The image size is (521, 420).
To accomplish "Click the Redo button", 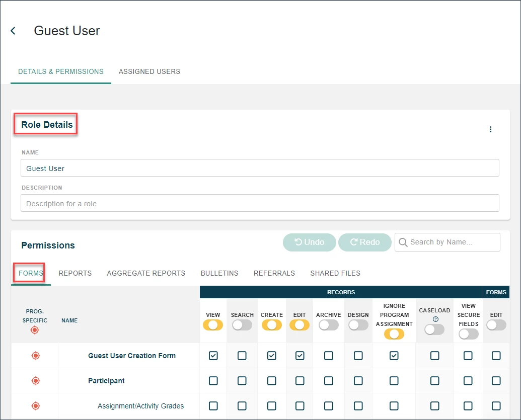I will point(365,242).
